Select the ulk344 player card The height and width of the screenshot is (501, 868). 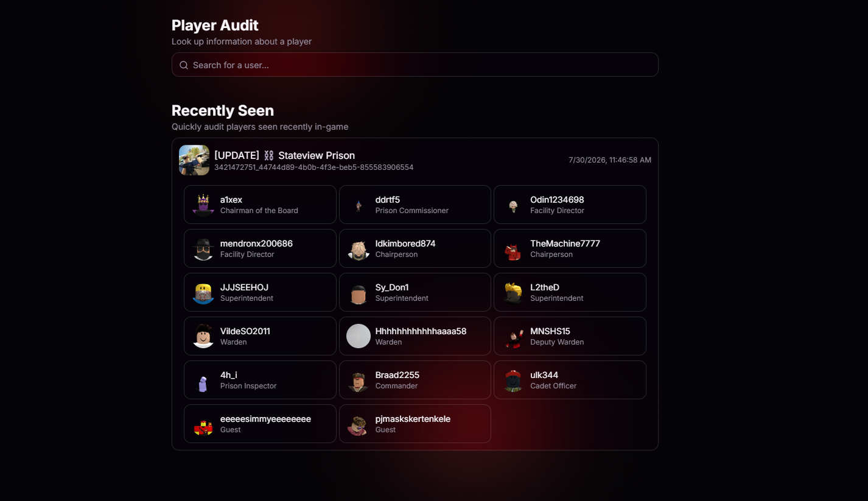tap(570, 380)
